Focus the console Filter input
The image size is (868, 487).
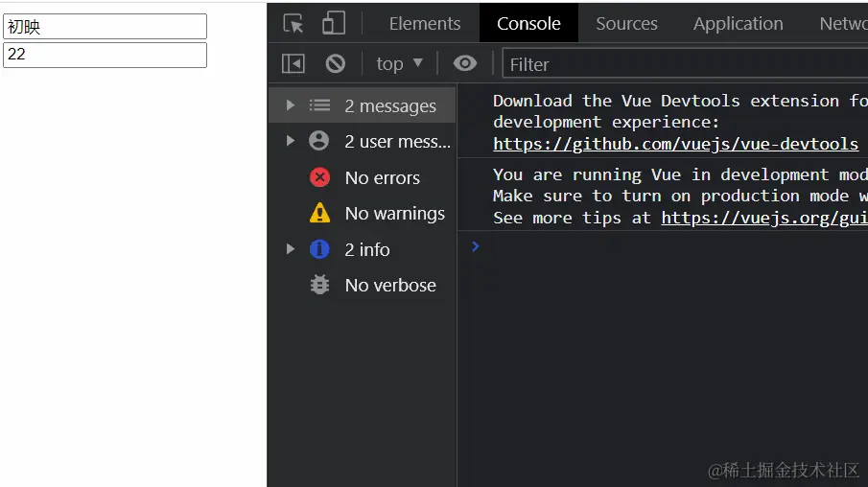(x=685, y=64)
